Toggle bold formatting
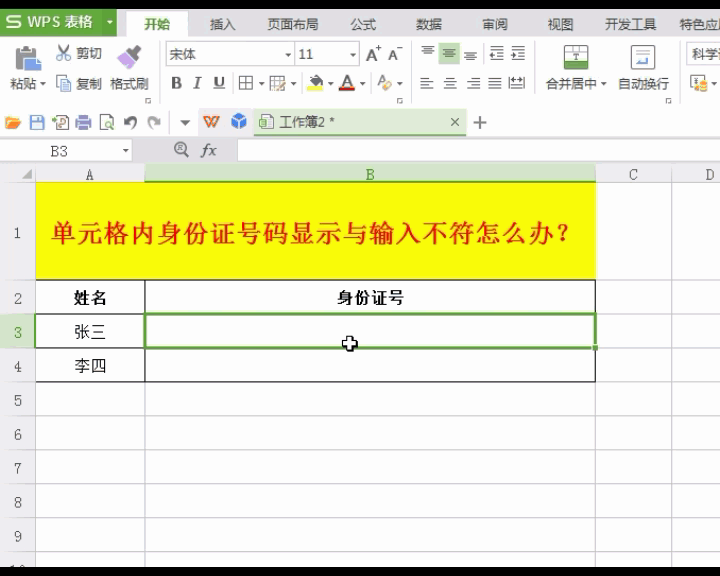 176,83
